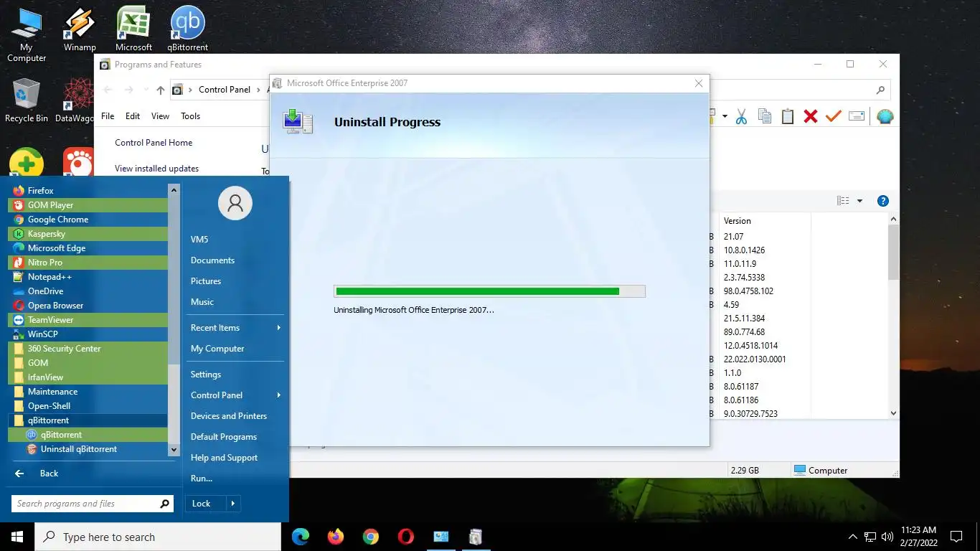
Task: Click the volume icon in system tray
Action: pos(887,537)
